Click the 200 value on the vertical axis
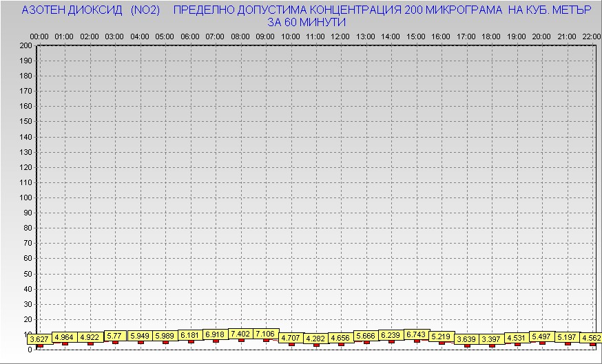 25,46
